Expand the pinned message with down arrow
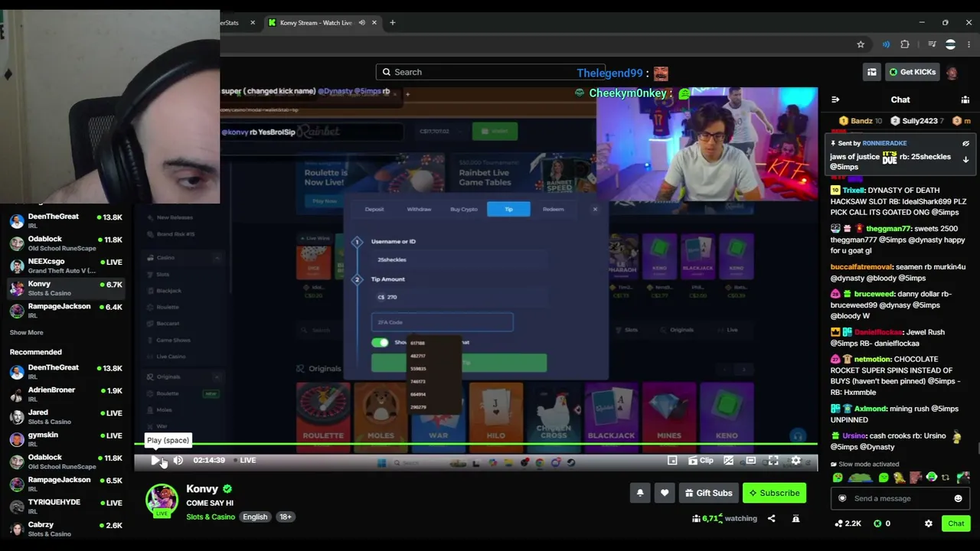Image resolution: width=980 pixels, height=551 pixels. pos(965,160)
